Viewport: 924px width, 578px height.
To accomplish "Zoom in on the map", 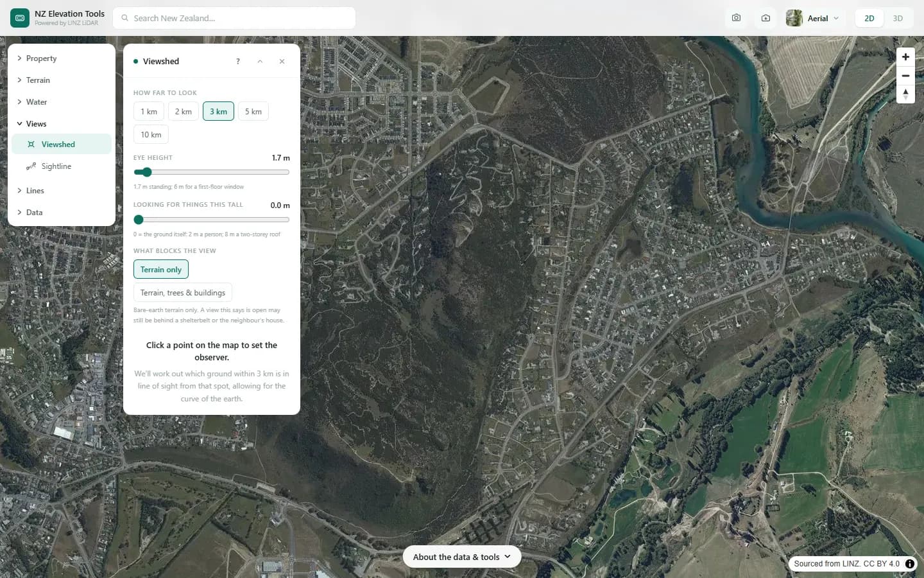I will tap(905, 57).
